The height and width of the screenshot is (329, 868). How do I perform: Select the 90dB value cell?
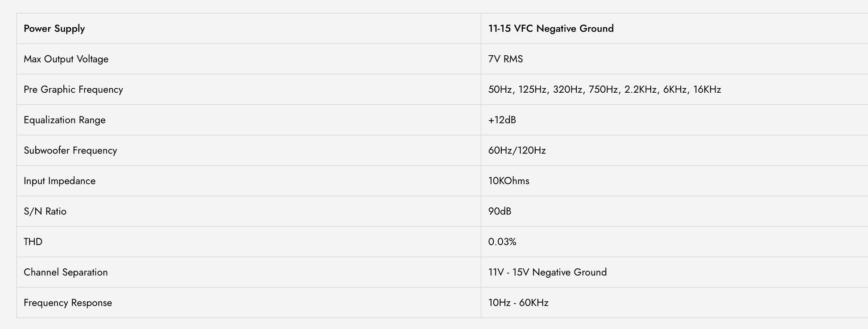pyautogui.click(x=674, y=211)
